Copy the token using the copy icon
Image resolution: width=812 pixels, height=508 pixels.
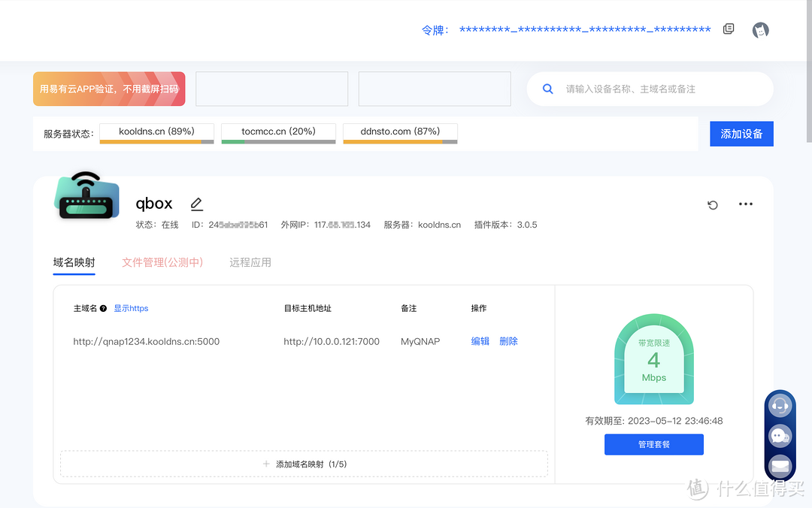[728, 29]
